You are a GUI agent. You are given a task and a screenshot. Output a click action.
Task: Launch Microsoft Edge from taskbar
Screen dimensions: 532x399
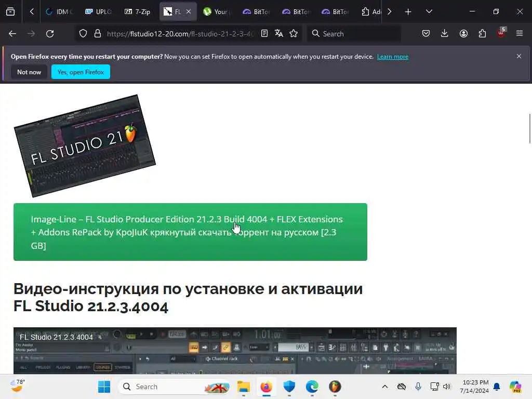coord(312,387)
